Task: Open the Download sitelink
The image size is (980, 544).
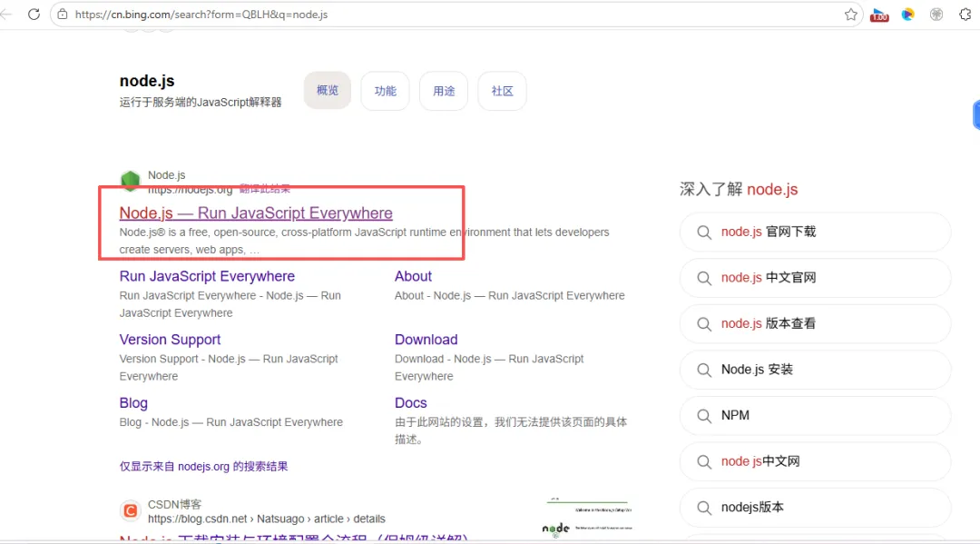Action: (x=426, y=340)
